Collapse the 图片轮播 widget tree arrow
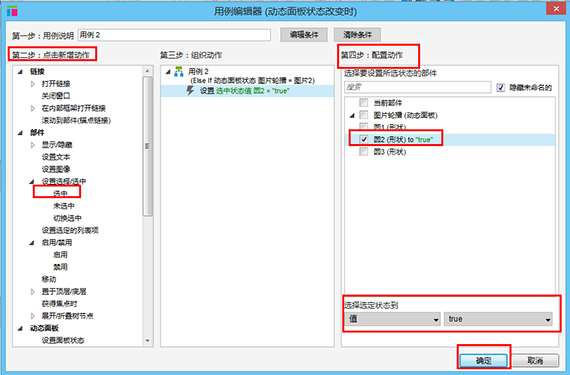570x375 pixels. (352, 116)
